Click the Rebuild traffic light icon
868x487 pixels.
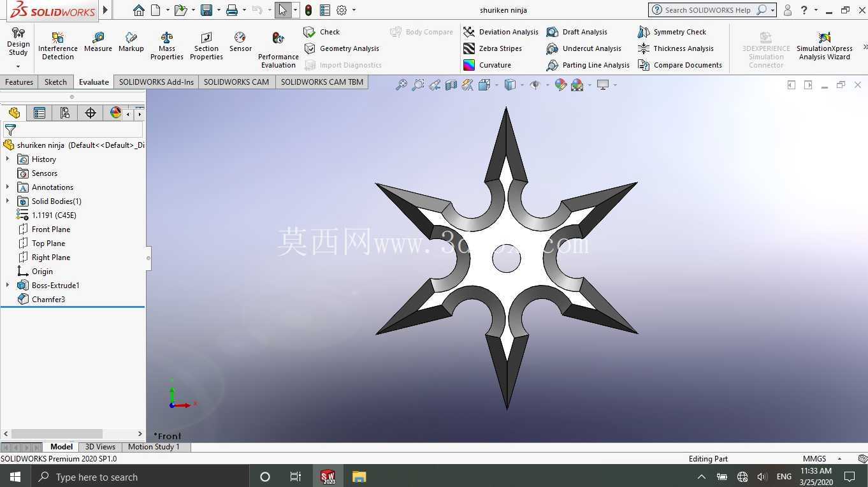[308, 10]
